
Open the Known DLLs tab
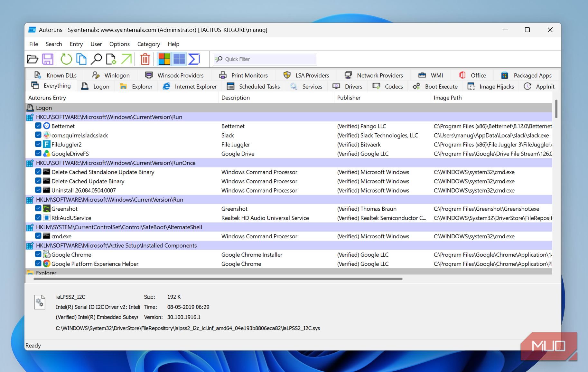pyautogui.click(x=55, y=75)
